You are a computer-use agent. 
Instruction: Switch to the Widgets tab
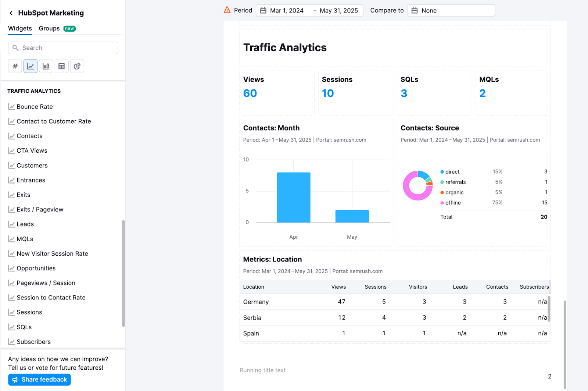coord(19,28)
